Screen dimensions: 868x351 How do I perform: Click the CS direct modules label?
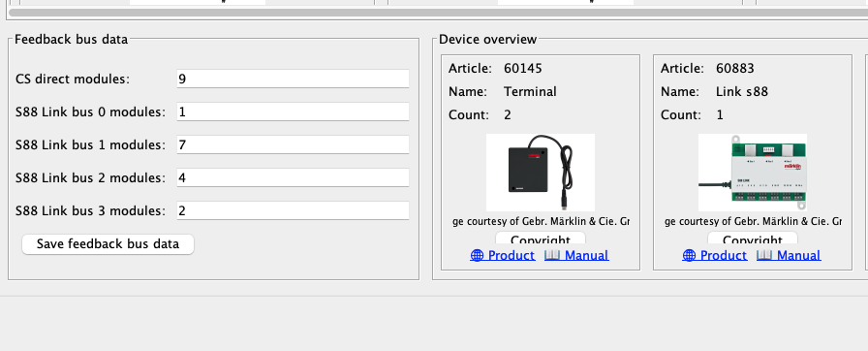point(73,80)
